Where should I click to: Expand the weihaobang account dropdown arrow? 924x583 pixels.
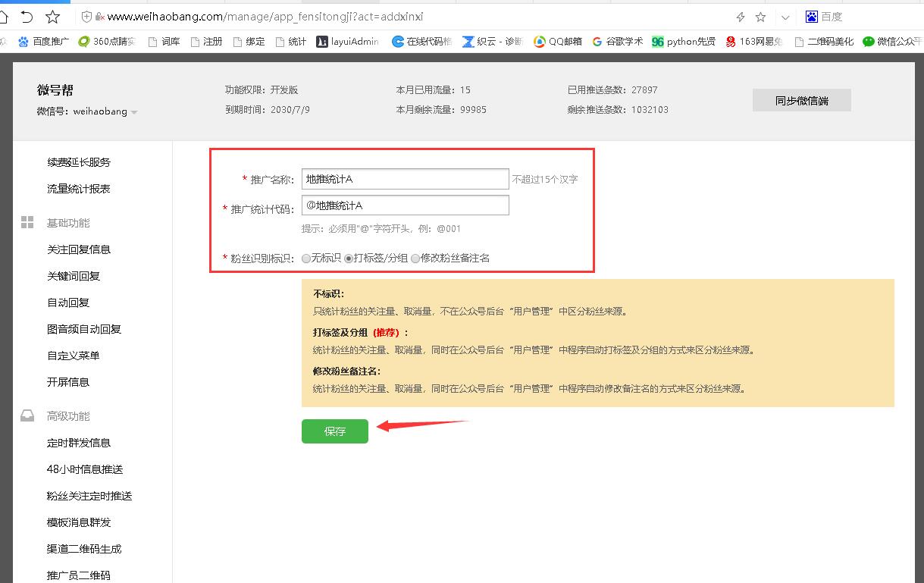pos(134,112)
